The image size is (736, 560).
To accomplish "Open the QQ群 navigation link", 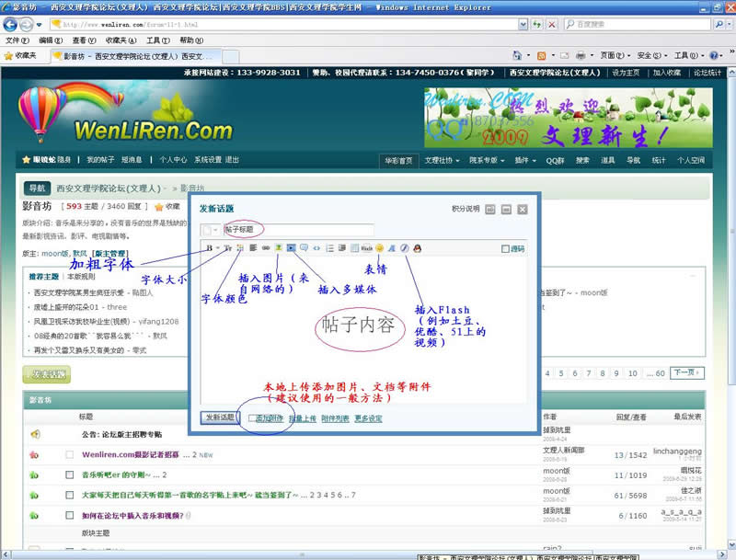I will click(555, 160).
